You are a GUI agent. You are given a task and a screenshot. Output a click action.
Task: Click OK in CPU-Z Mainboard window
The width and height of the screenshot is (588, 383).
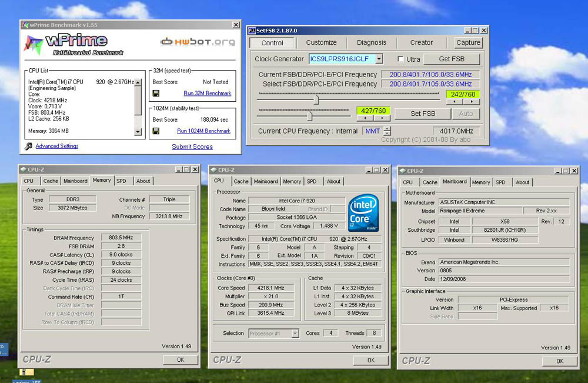click(x=560, y=361)
